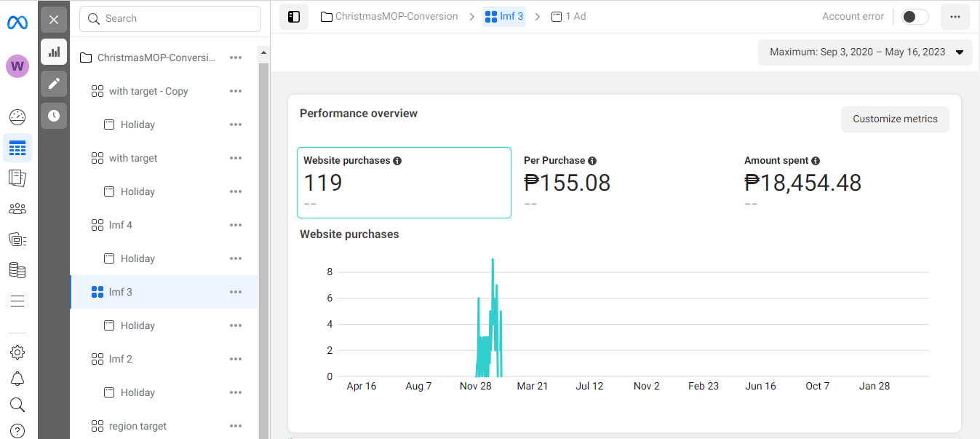Open the history clock icon

[x=54, y=116]
